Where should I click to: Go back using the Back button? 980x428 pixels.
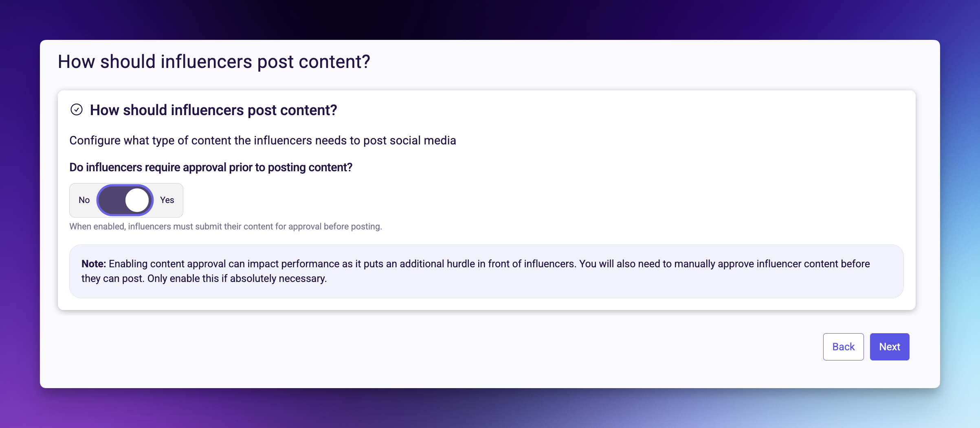tap(843, 347)
